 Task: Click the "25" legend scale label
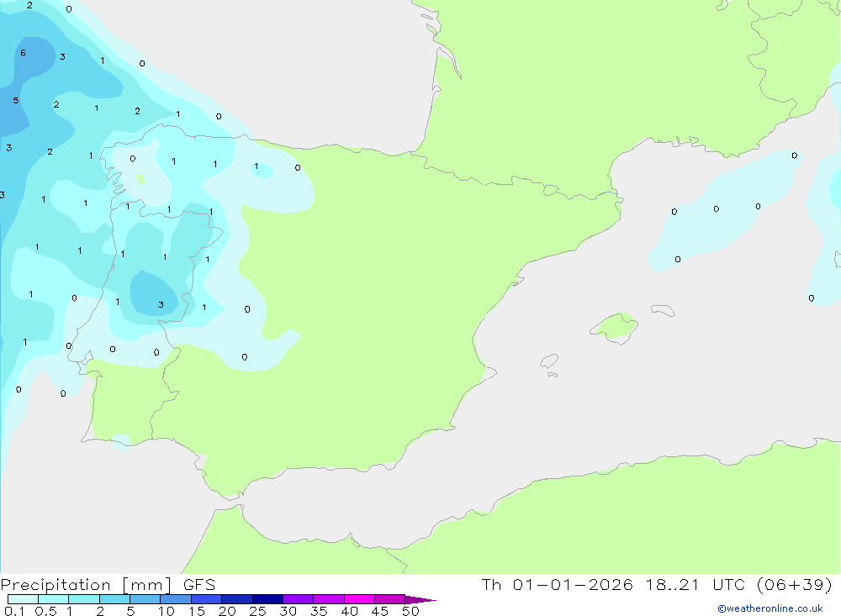coord(257,611)
